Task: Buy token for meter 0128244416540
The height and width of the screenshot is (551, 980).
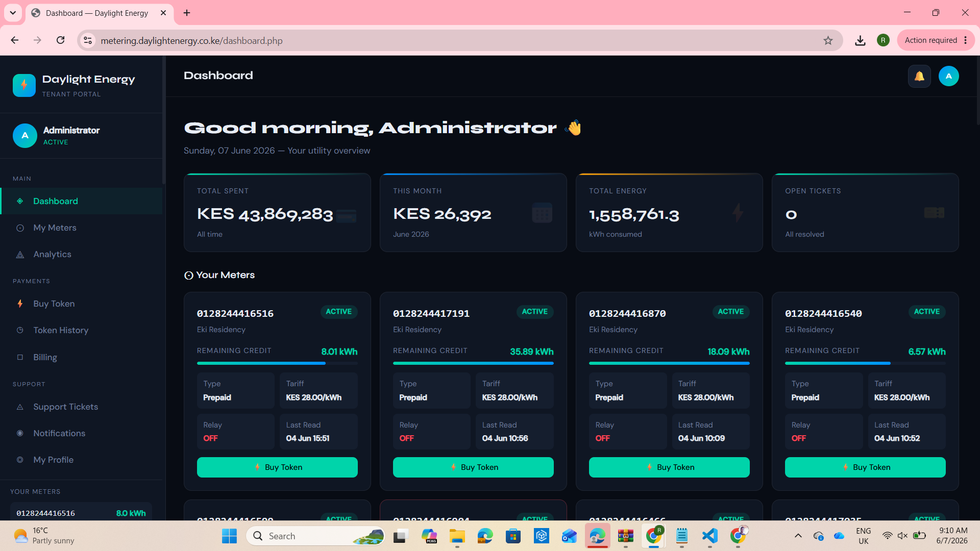Action: [x=865, y=467]
